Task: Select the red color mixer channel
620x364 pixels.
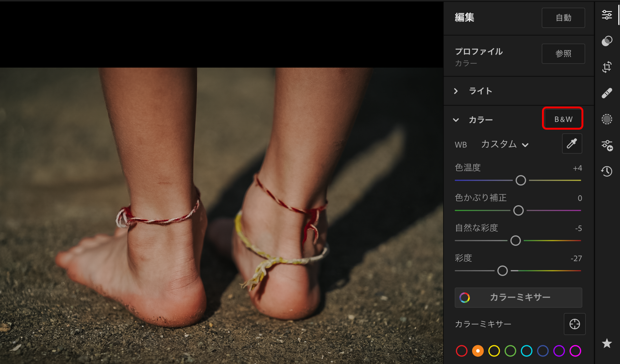Action: point(462,351)
